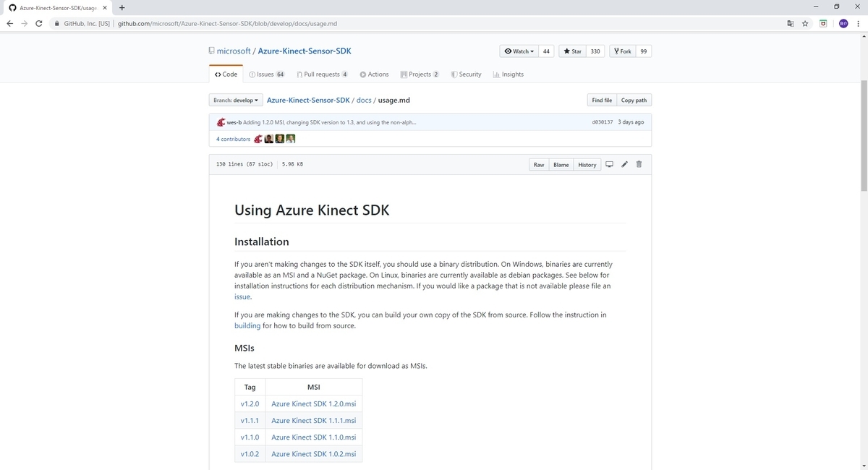
Task: Open the Projects tab
Action: 420,74
